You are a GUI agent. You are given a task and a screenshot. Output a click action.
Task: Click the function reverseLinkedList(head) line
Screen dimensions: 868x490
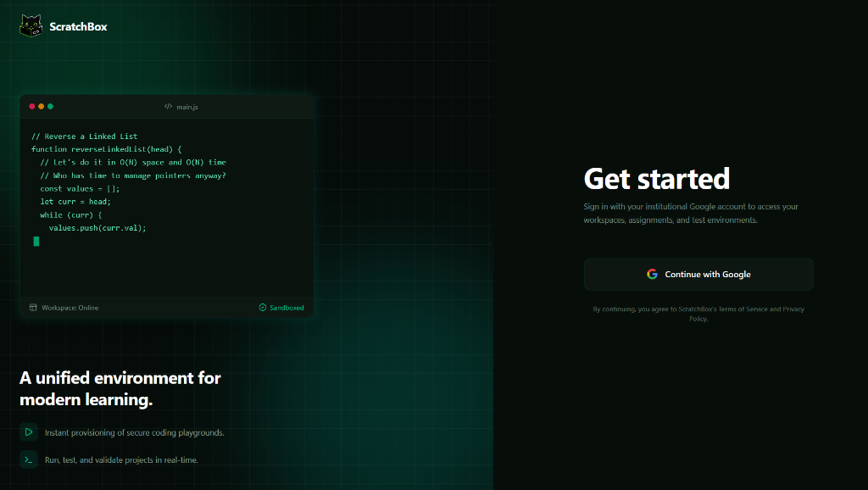click(106, 149)
